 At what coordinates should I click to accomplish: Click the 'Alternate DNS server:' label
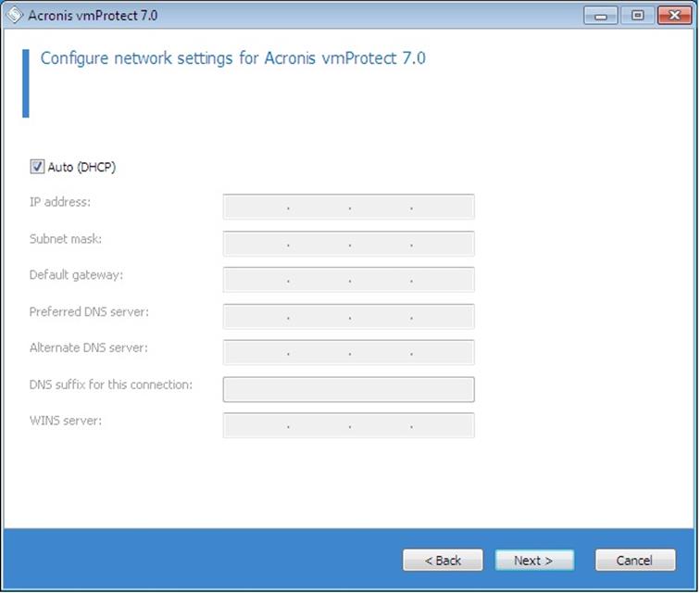(88, 347)
